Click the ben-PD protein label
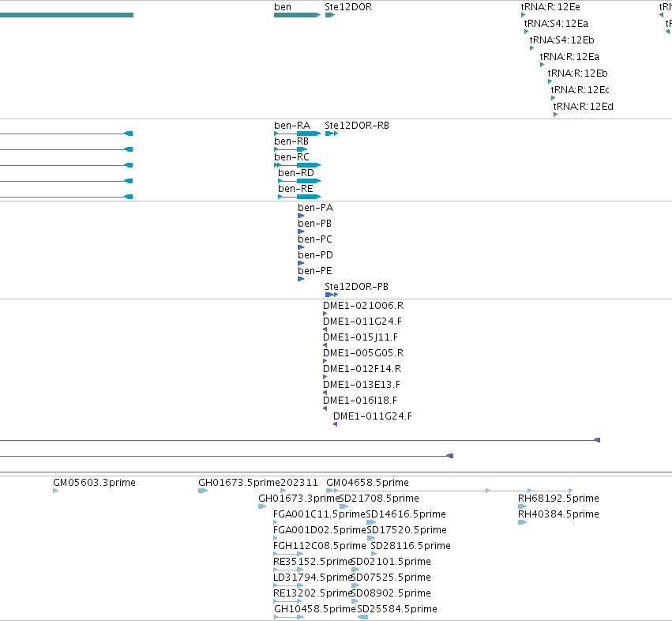672x621 pixels. tap(315, 255)
